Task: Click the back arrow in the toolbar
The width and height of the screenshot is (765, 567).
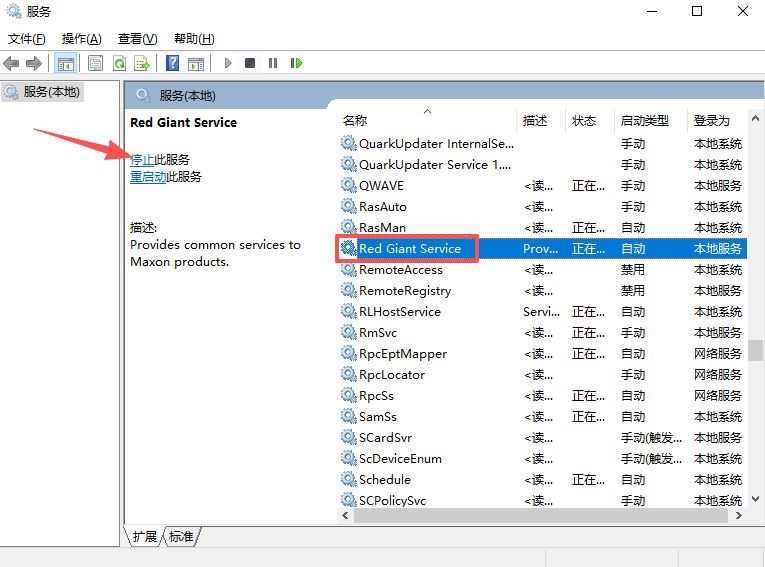Action: (x=12, y=63)
